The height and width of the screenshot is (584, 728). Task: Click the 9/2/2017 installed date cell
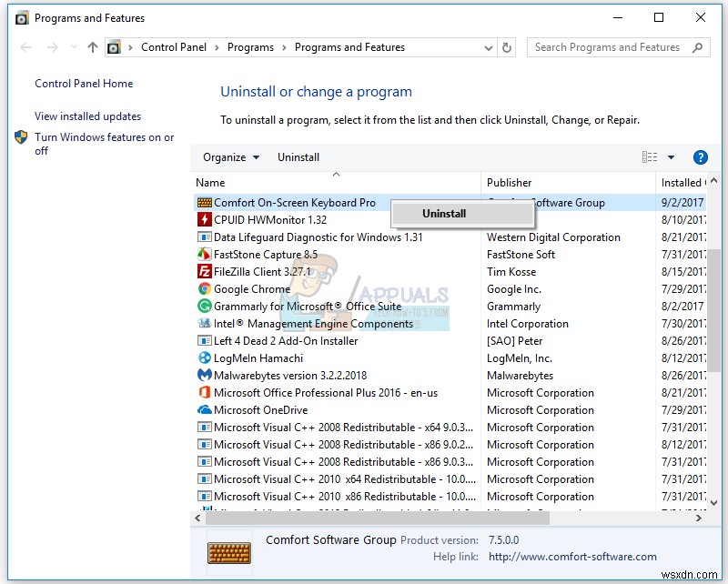point(682,203)
